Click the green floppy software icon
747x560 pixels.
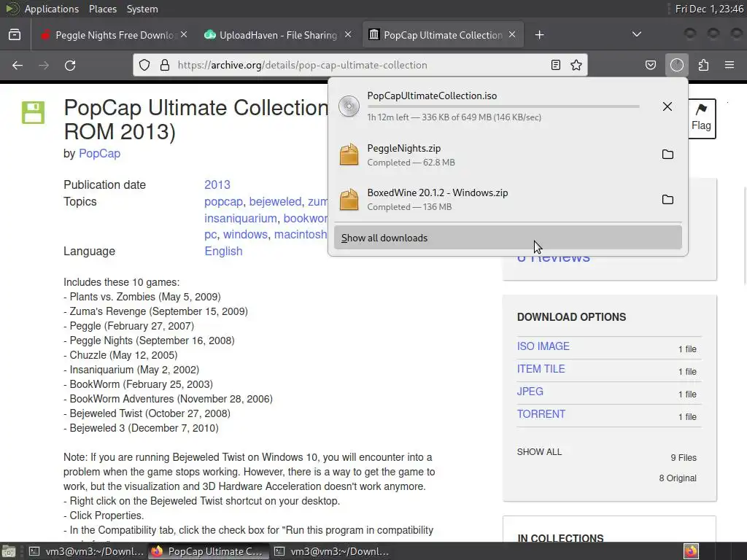[x=34, y=112]
